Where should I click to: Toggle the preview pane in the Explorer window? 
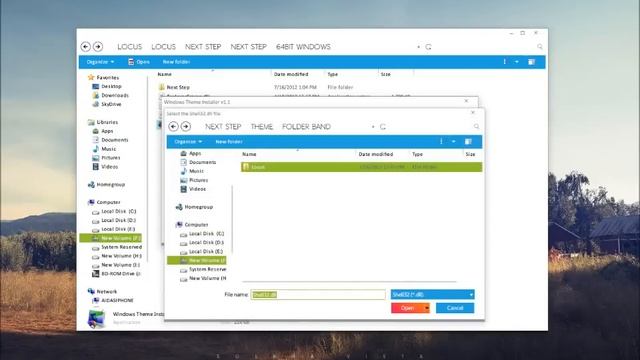click(x=531, y=62)
